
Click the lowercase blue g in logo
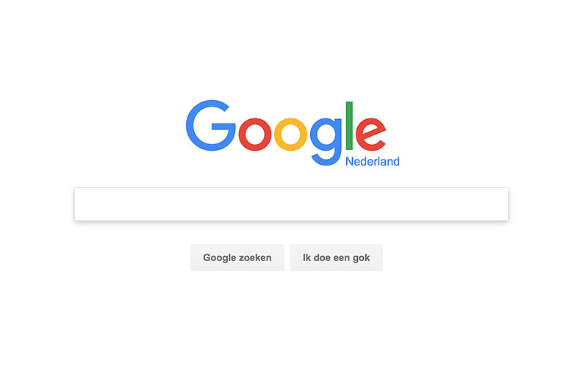326,141
